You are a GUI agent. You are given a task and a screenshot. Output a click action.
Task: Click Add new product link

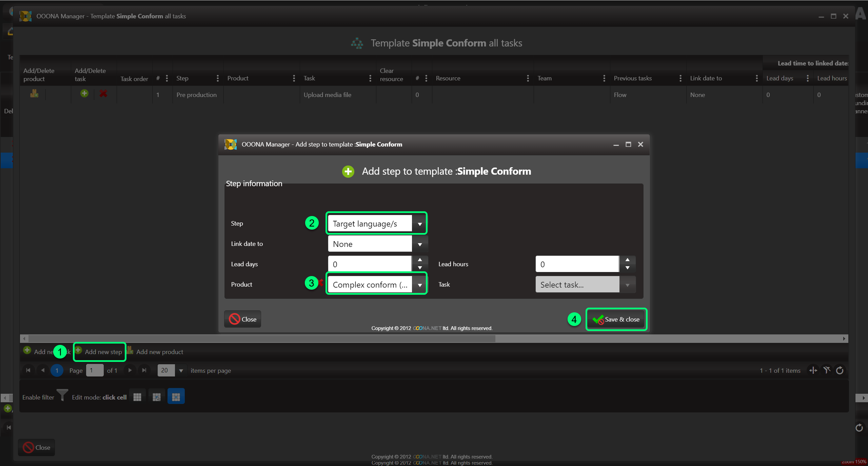click(159, 352)
